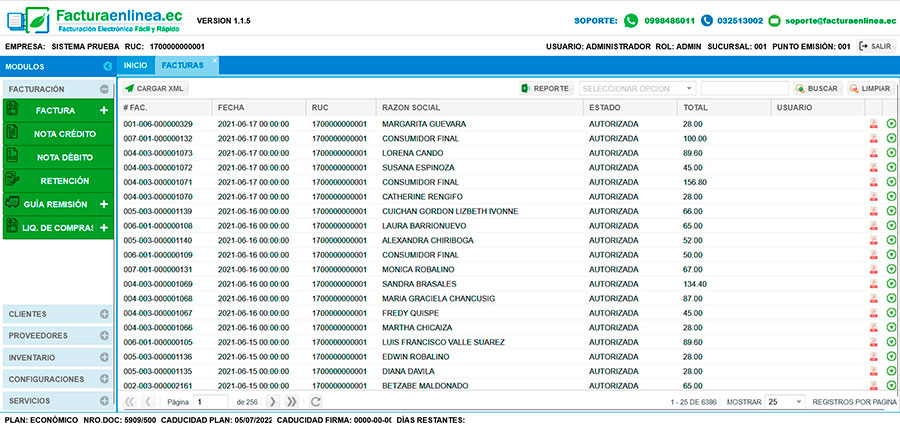This screenshot has height=428, width=900.
Task: Jump to last page of invoices
Action: click(x=292, y=401)
